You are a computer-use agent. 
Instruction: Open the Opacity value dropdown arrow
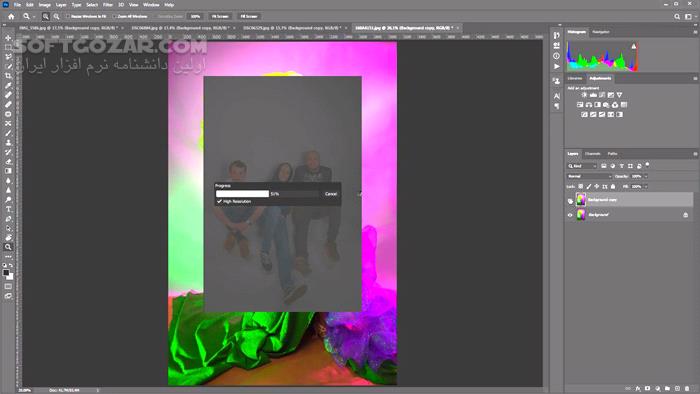coord(646,176)
